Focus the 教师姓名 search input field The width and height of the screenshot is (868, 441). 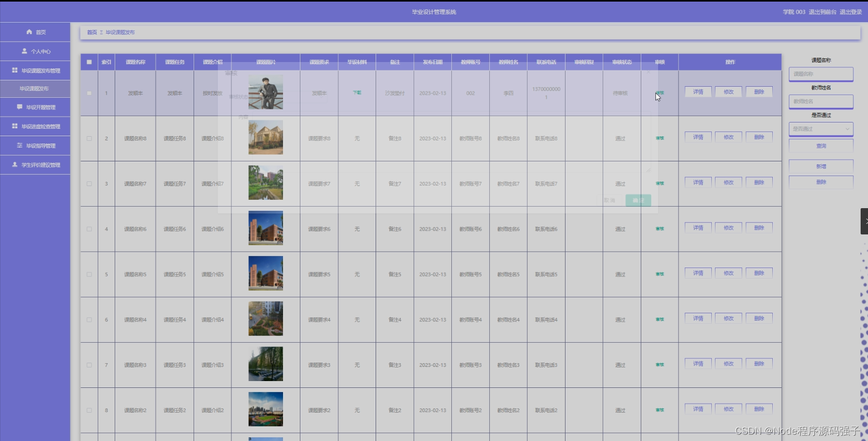tap(821, 101)
